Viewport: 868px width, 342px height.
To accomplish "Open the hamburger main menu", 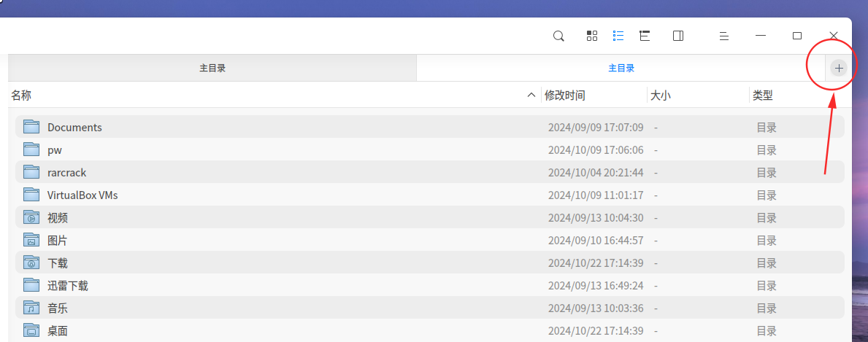I will (723, 36).
